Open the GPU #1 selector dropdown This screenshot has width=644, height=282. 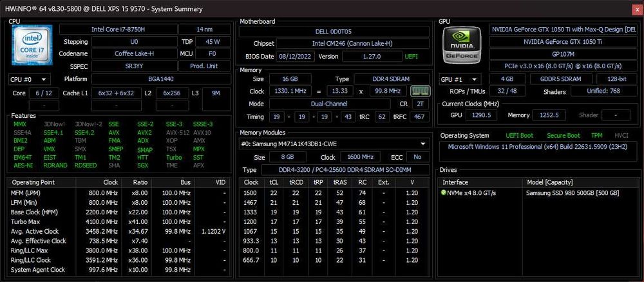[x=460, y=79]
